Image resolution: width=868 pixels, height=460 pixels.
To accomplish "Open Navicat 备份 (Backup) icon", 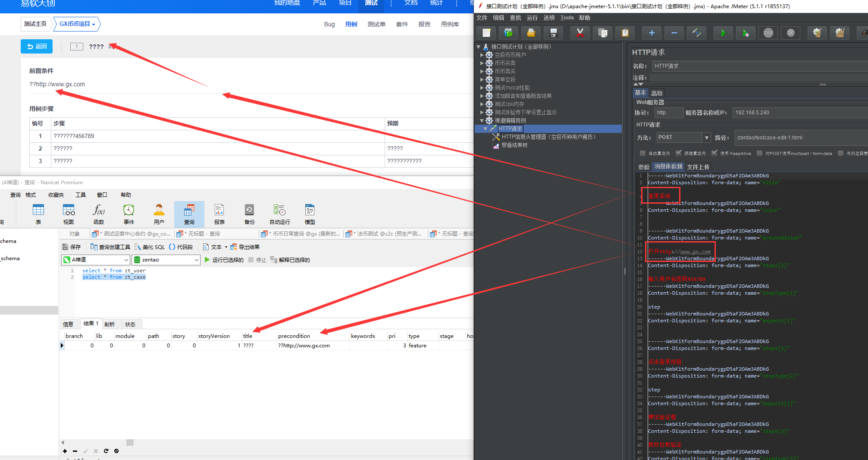I will [250, 214].
